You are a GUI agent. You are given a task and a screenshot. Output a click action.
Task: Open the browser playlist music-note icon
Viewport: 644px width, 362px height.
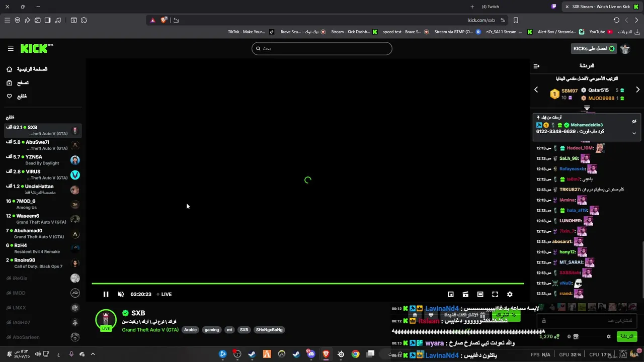[58, 20]
